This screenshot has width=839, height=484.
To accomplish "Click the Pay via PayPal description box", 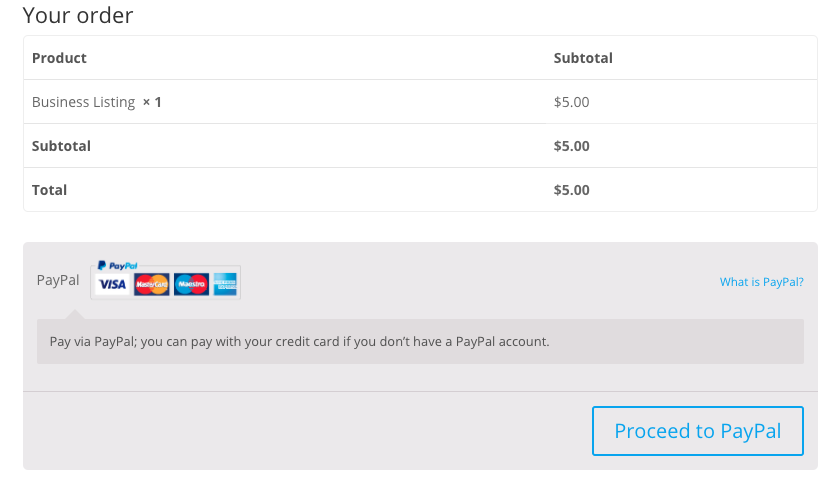I will [420, 342].
